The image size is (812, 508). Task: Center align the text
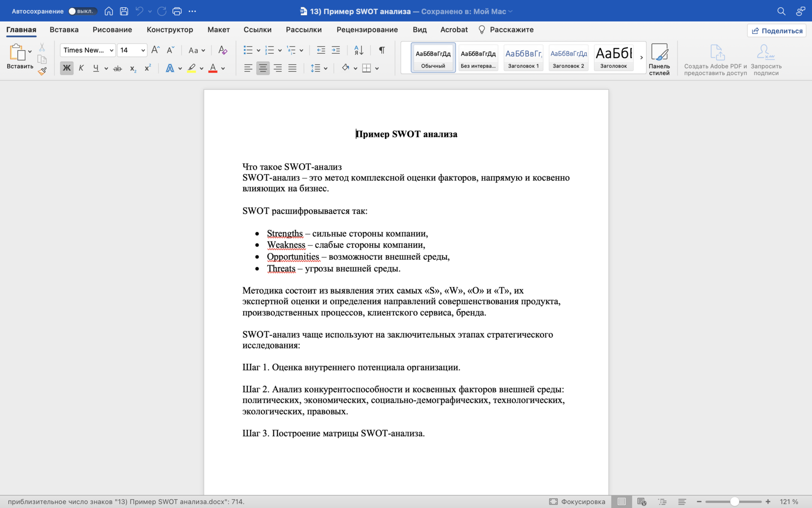pyautogui.click(x=263, y=68)
